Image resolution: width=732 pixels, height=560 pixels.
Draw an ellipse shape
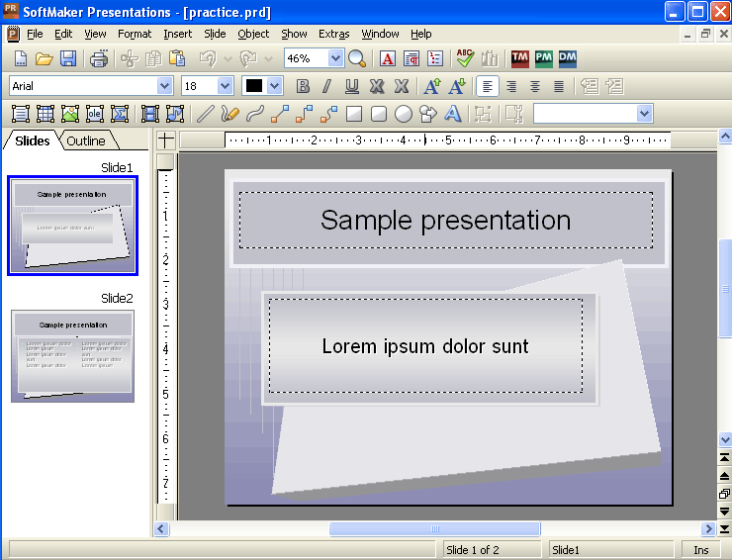[x=404, y=114]
